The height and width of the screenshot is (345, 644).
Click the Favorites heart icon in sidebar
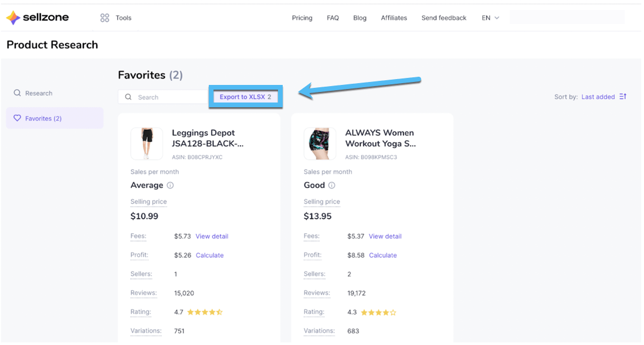point(18,118)
